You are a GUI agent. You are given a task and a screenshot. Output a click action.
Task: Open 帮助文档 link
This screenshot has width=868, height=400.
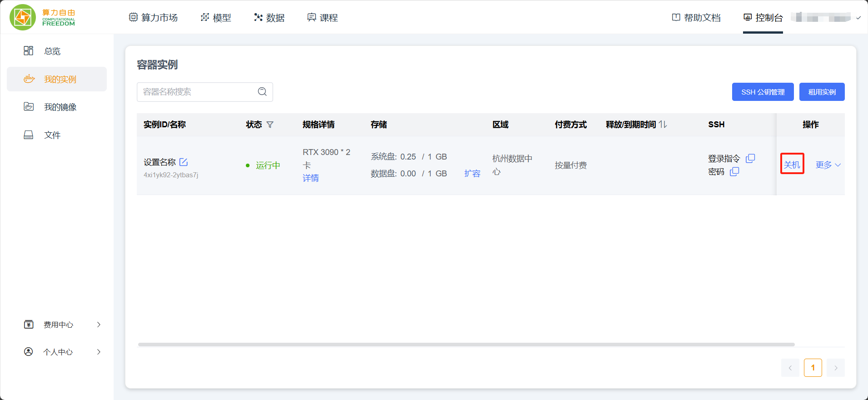click(696, 17)
